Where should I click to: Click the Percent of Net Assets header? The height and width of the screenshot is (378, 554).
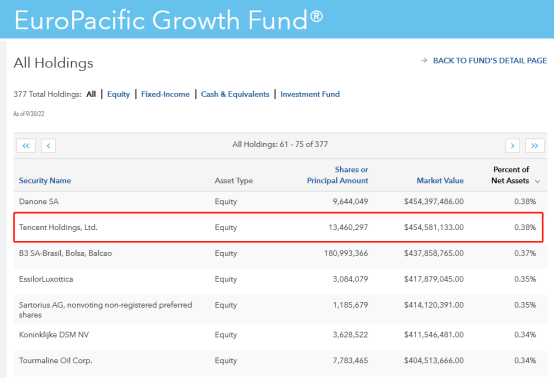(511, 175)
